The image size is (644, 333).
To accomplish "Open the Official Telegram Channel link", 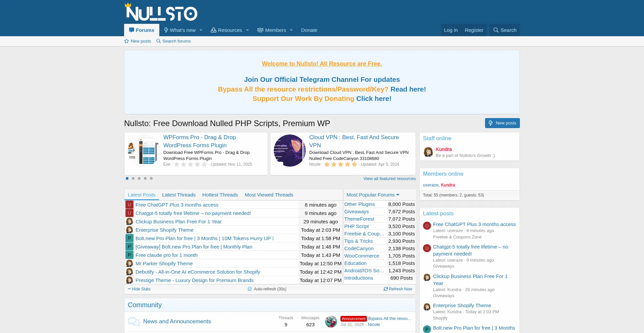I will [x=322, y=79].
